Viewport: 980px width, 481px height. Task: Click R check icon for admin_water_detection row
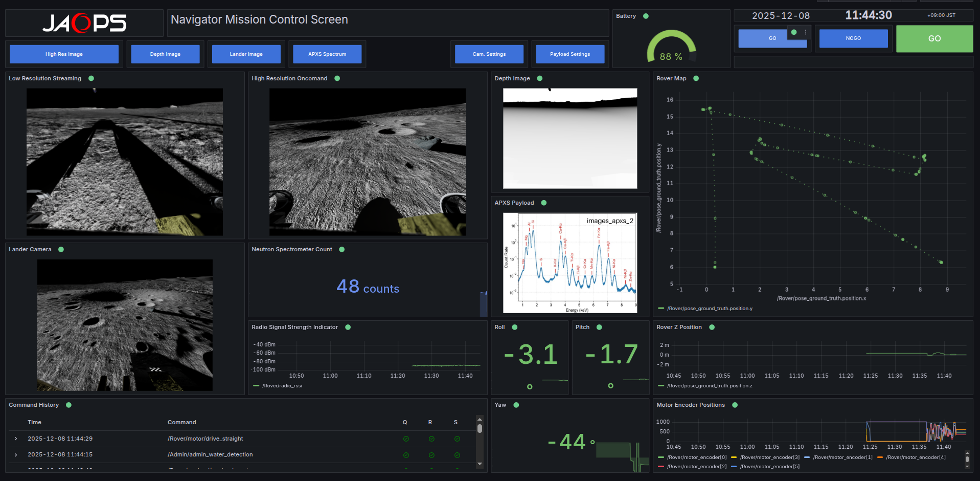point(431,455)
